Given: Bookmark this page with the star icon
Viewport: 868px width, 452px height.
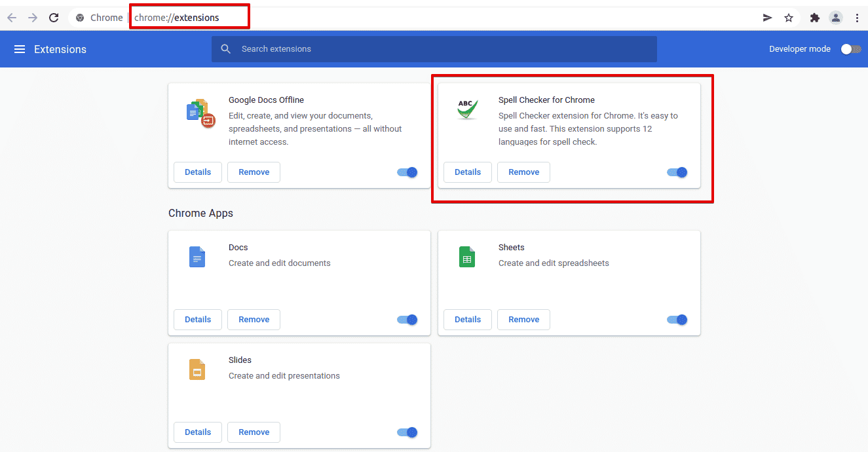Looking at the screenshot, I should pyautogui.click(x=789, y=18).
